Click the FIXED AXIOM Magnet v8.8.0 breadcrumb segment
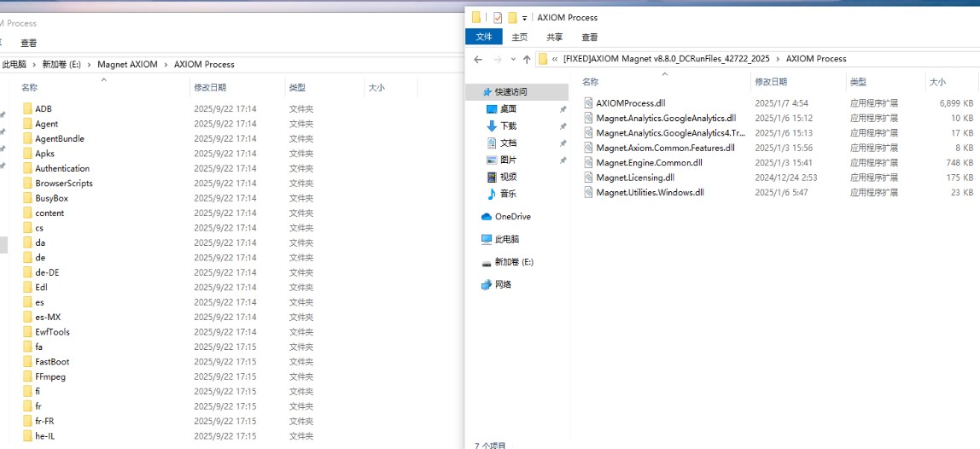980x449 pixels. pos(666,59)
